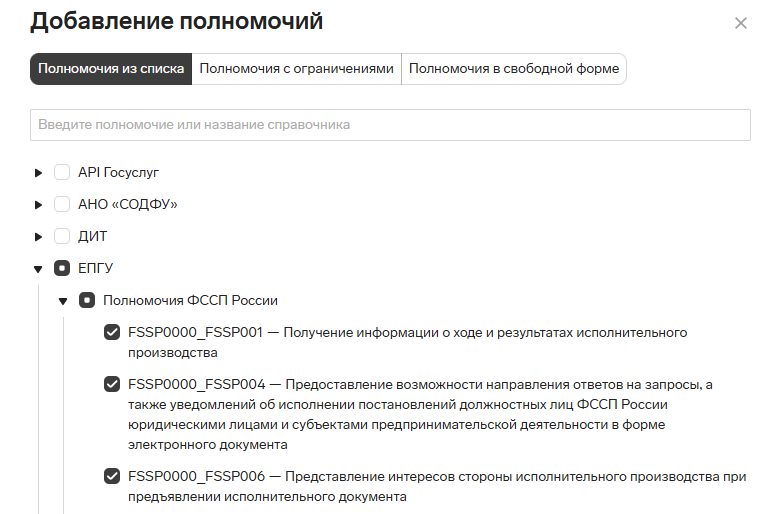The image size is (781, 514).
Task: Toggle the ЕПГУ checkbox
Action: coord(62,268)
